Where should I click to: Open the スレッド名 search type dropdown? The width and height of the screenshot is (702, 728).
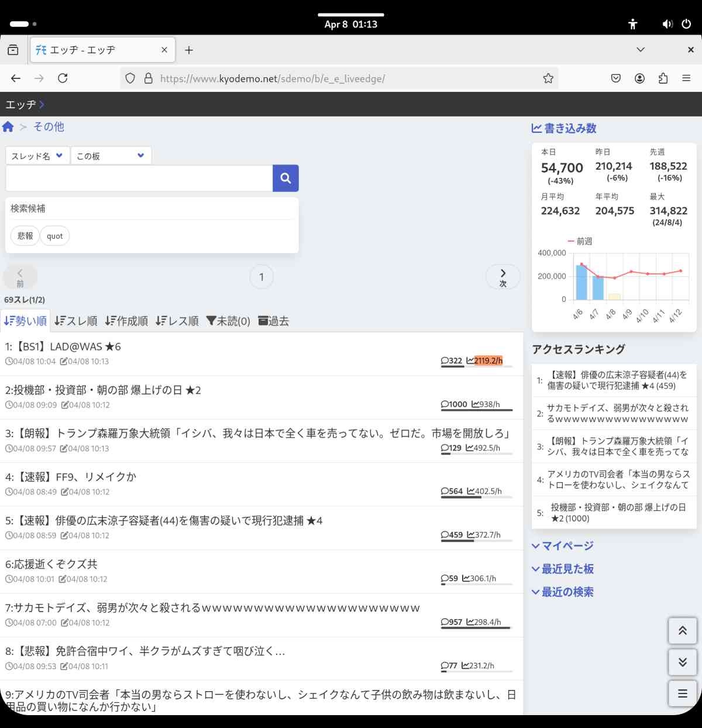coord(37,156)
